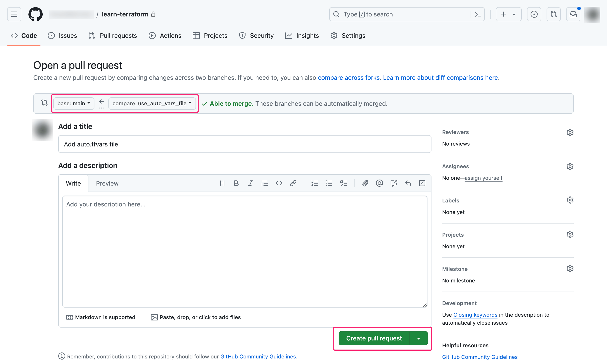The image size is (607, 364).
Task: Open the Pull requests repository tab
Action: pos(113,36)
